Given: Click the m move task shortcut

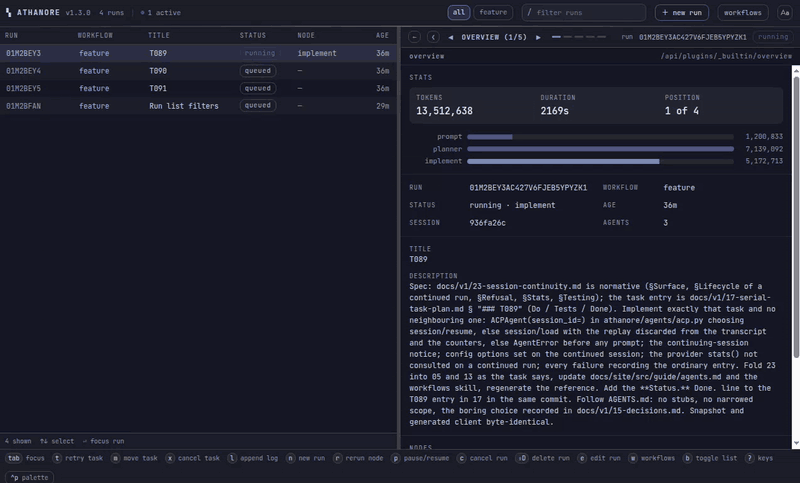Looking at the screenshot, I should tap(134, 458).
